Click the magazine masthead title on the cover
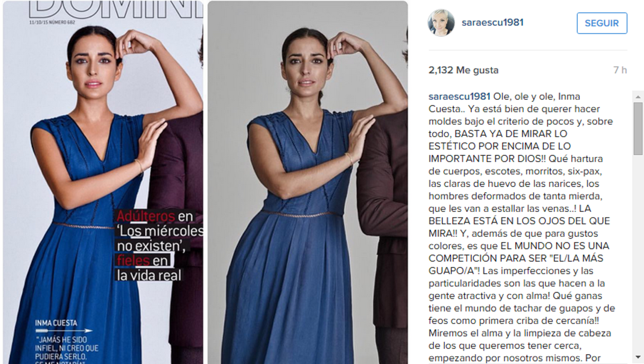 pyautogui.click(x=116, y=9)
